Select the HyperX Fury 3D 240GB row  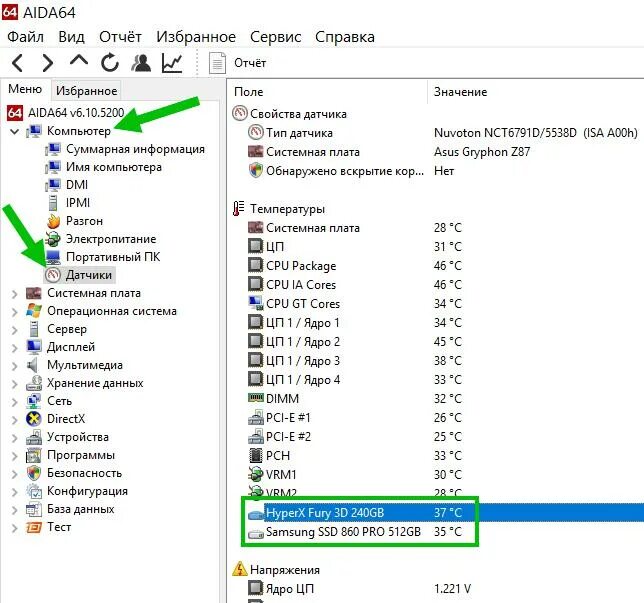[x=446, y=513]
